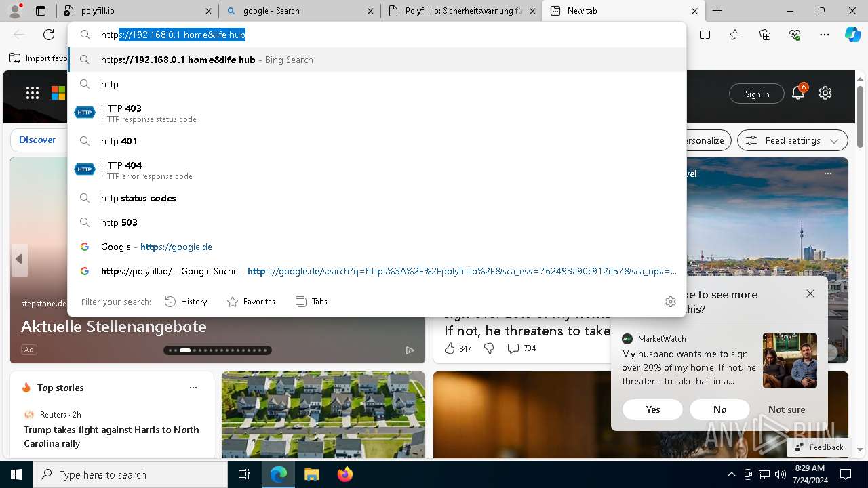Image resolution: width=868 pixels, height=488 pixels.
Task: Answer Yes in the feedback popup
Action: (653, 409)
